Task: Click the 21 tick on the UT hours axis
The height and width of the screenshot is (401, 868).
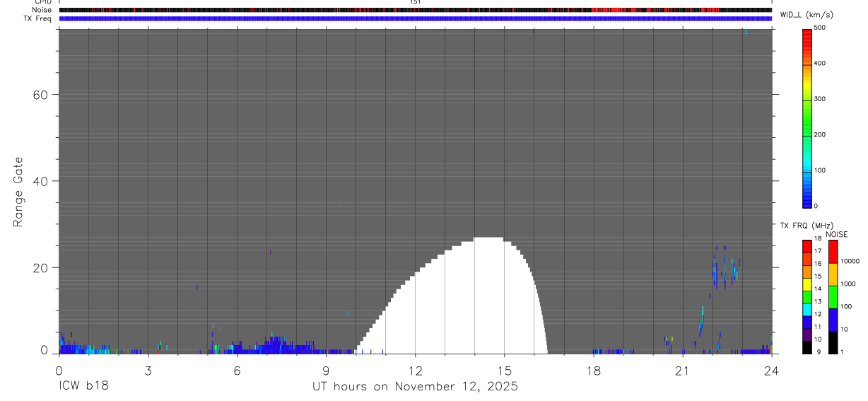Action: tap(683, 371)
